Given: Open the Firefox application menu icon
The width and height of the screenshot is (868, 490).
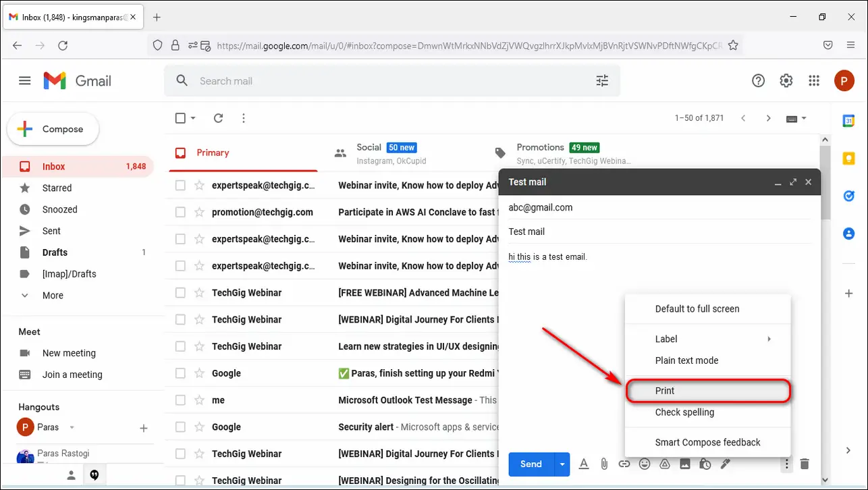Looking at the screenshot, I should tap(850, 45).
